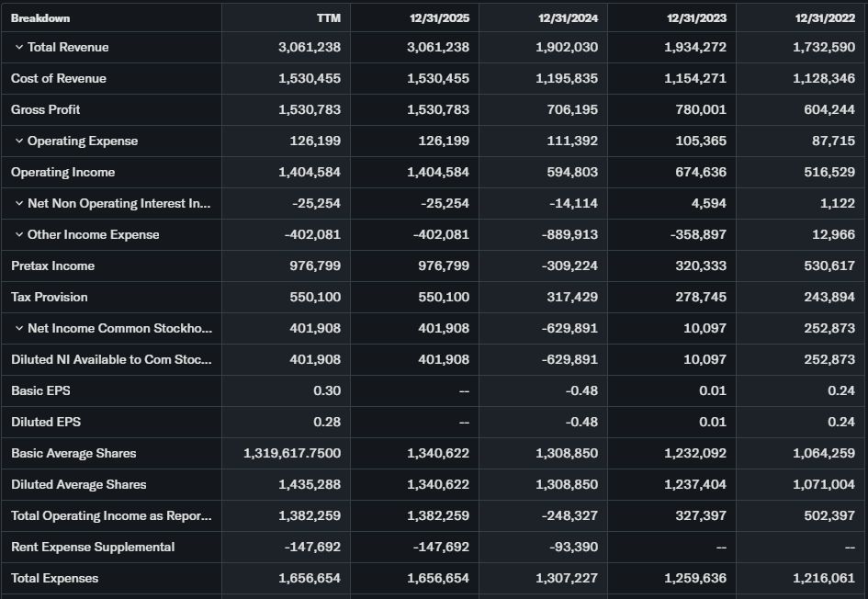This screenshot has width=868, height=599.
Task: Click the Pretax Income row label
Action: pos(53,266)
